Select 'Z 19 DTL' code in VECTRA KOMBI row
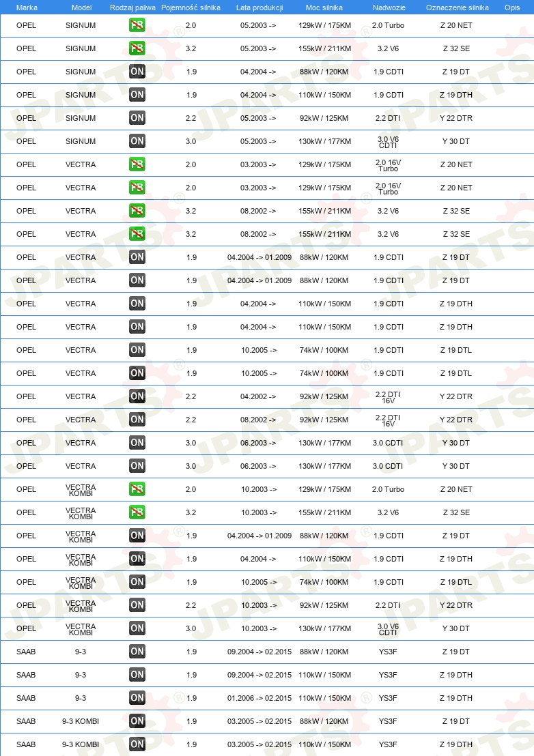The height and width of the screenshot is (756, 534). click(x=456, y=581)
